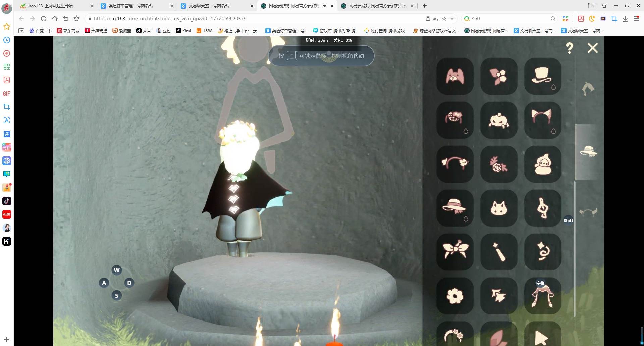Choose the cat-ear headband accessory
644x346 pixels.
(x=543, y=120)
